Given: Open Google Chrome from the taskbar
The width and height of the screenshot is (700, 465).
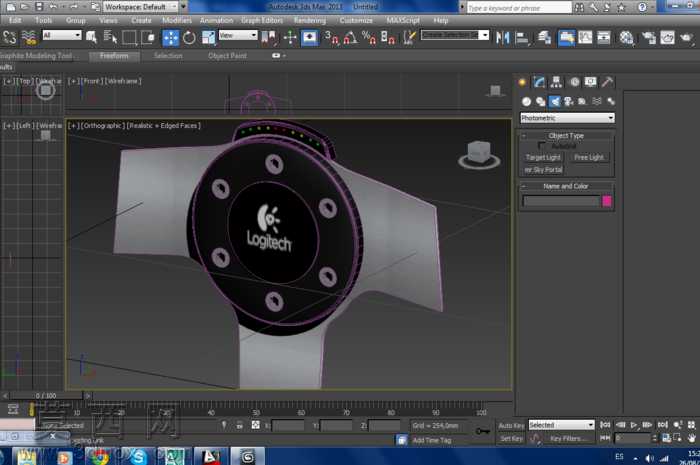Looking at the screenshot, I should pos(100,457).
